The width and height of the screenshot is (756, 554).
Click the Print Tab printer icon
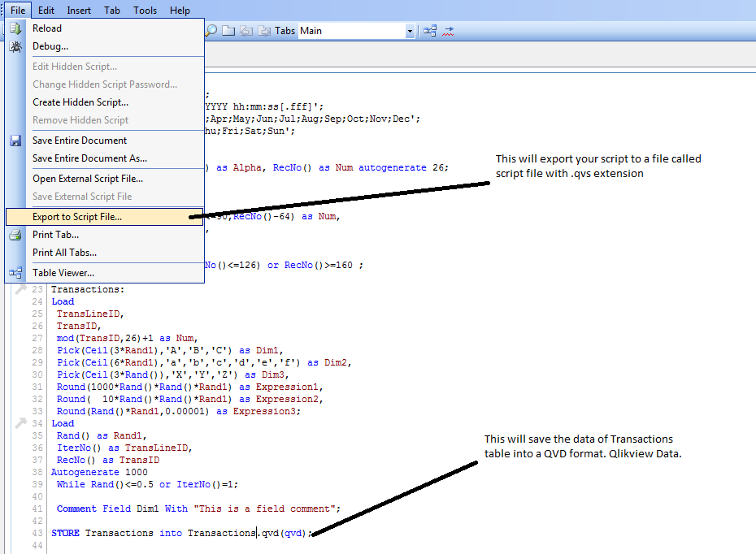tap(15, 235)
